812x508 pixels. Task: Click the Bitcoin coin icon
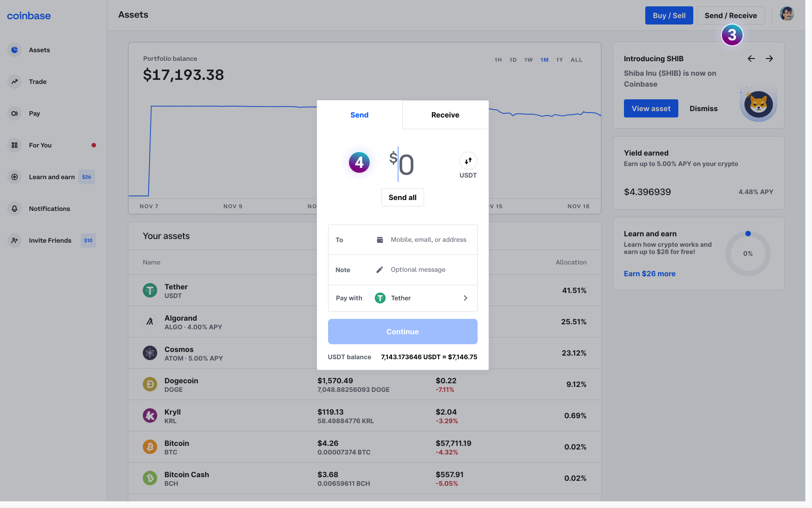150,447
